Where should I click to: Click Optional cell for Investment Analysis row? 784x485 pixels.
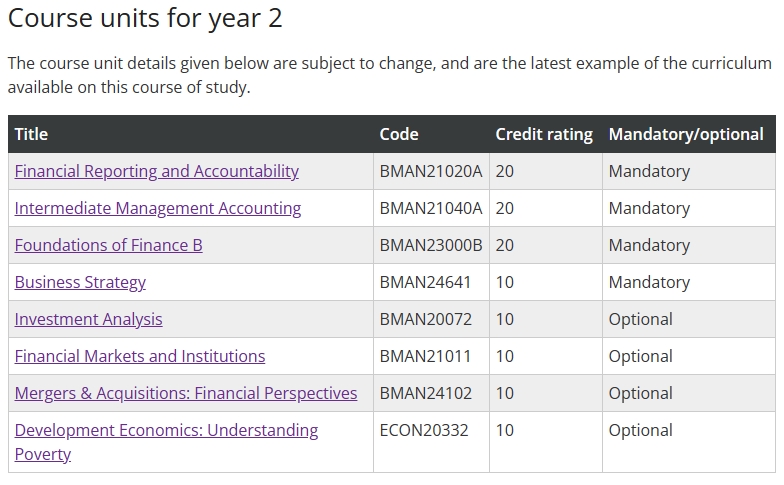[x=689, y=320]
